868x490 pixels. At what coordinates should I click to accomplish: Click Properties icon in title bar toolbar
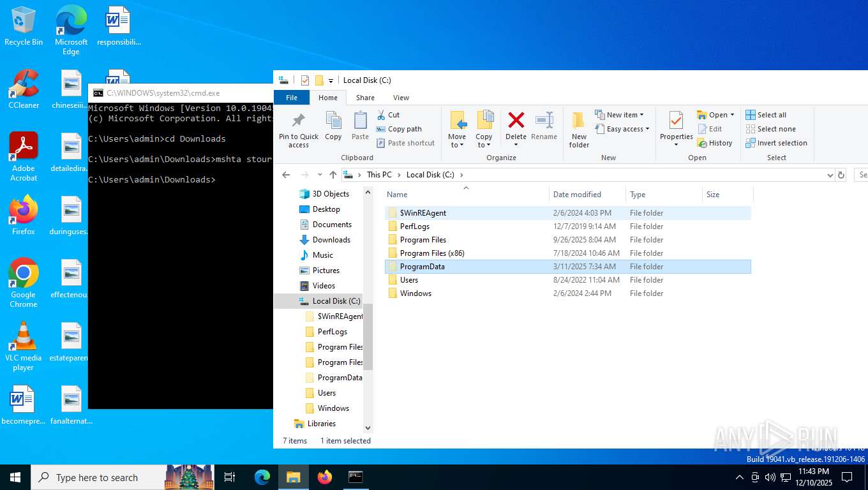point(304,80)
